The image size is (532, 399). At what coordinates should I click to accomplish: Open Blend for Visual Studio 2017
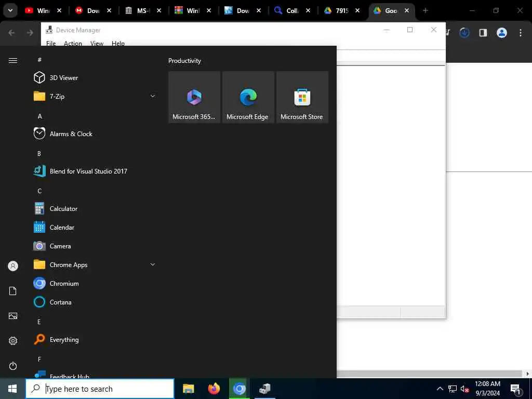click(x=95, y=171)
